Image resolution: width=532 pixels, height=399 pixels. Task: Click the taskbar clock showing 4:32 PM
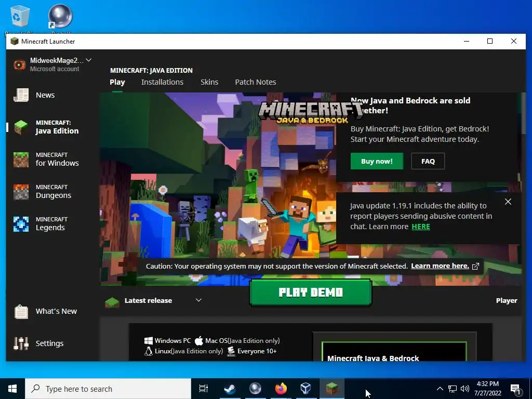pyautogui.click(x=487, y=389)
